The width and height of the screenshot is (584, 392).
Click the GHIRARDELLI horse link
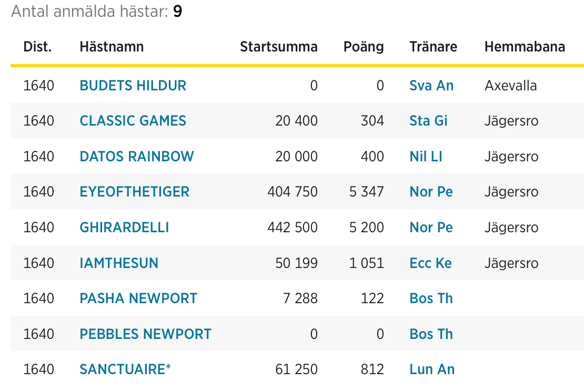[x=124, y=228]
